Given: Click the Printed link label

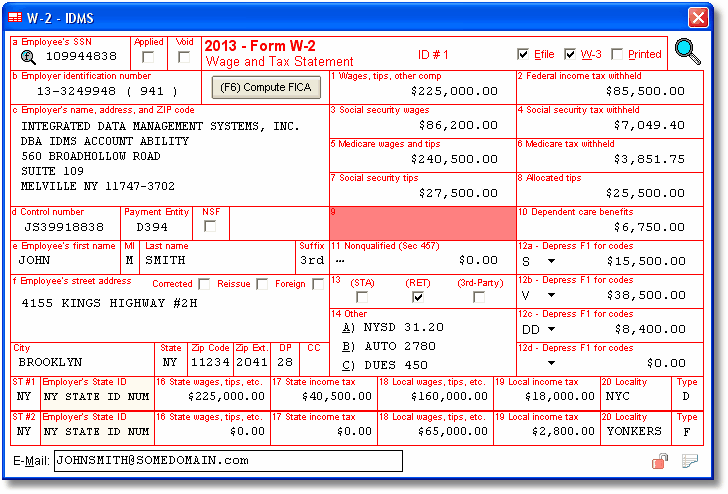Looking at the screenshot, I should click(x=644, y=54).
